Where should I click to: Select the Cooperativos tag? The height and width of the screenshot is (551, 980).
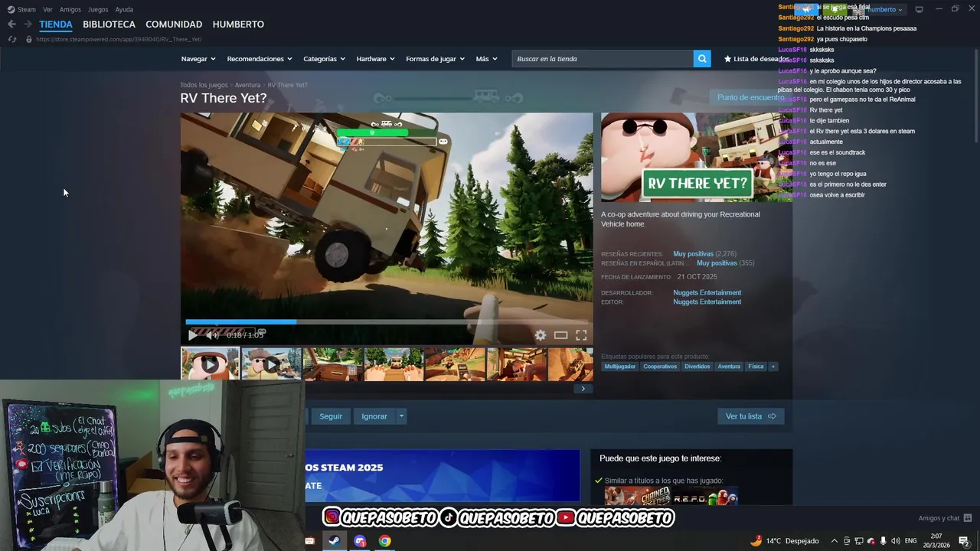660,367
